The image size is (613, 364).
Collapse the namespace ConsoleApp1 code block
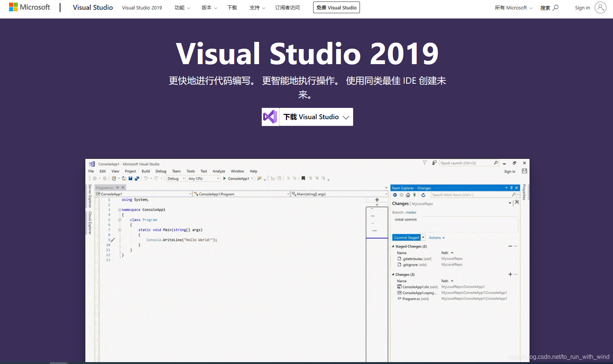coord(120,210)
